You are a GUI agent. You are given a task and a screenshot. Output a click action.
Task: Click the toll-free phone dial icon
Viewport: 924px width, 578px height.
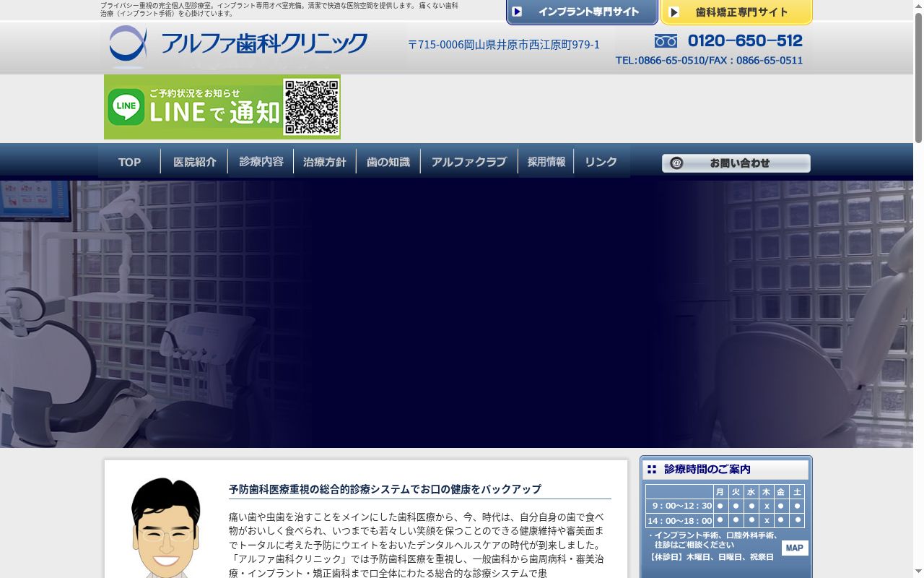666,41
